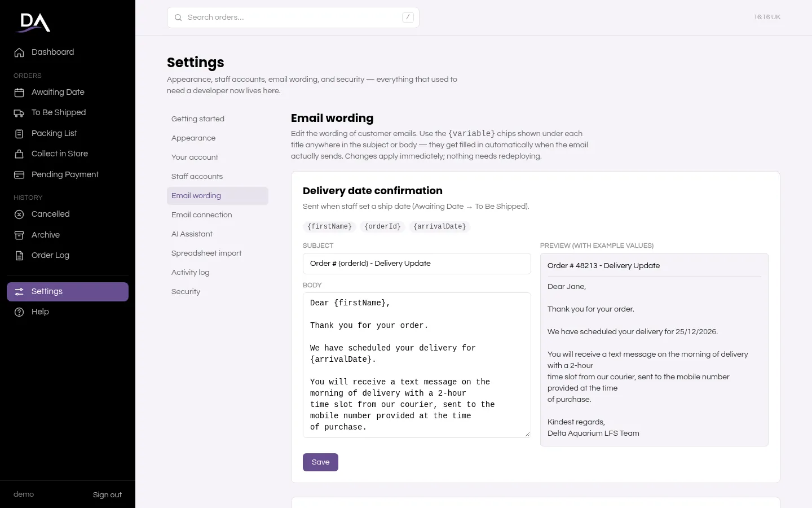Open Staff accounts settings

tap(218, 177)
